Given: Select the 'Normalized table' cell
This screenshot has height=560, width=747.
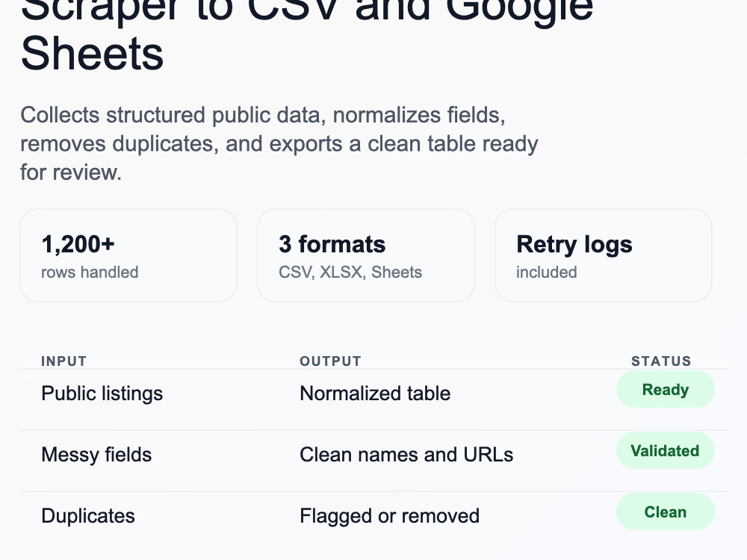Looking at the screenshot, I should [x=375, y=393].
